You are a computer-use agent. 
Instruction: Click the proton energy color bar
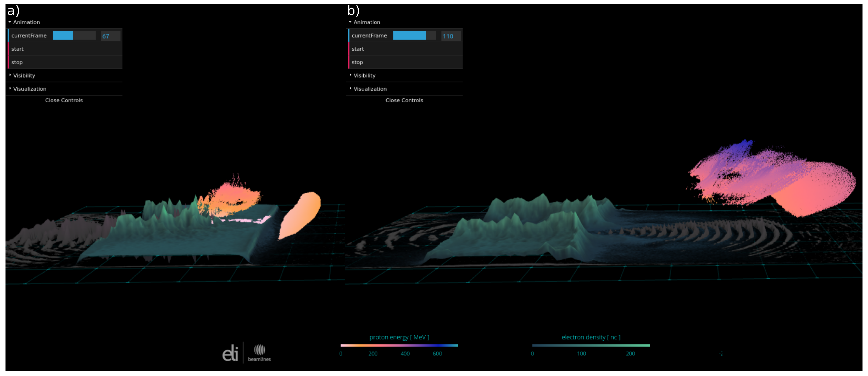pos(399,345)
